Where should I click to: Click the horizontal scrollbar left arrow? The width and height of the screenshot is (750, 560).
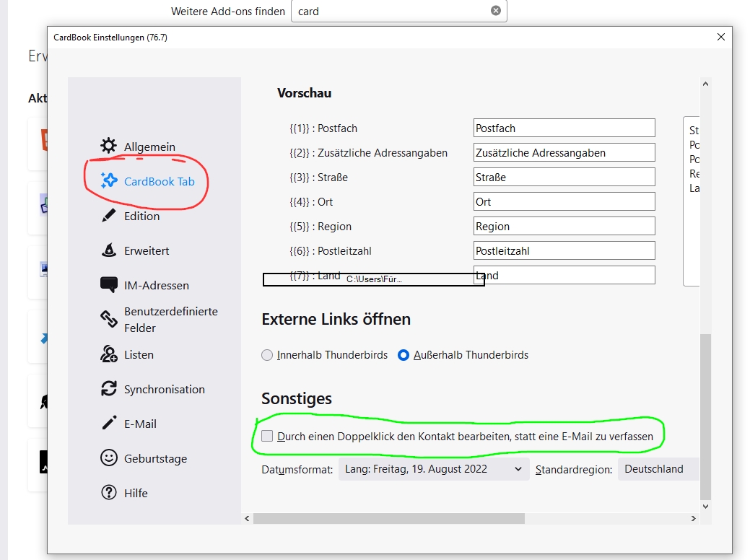tap(247, 518)
